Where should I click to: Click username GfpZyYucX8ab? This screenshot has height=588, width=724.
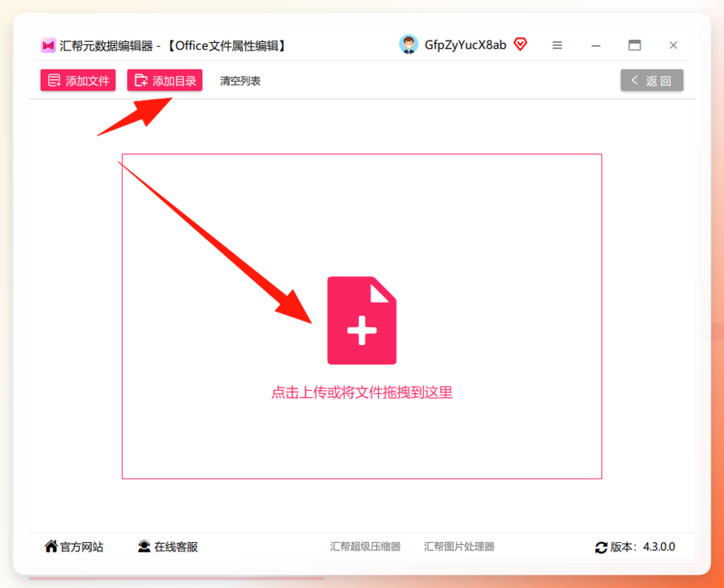click(x=466, y=45)
